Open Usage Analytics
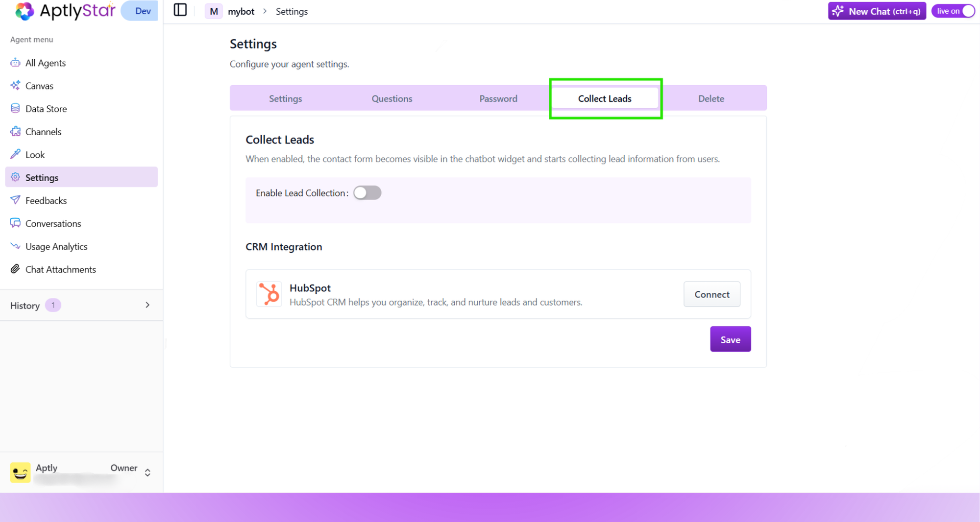 pos(56,246)
